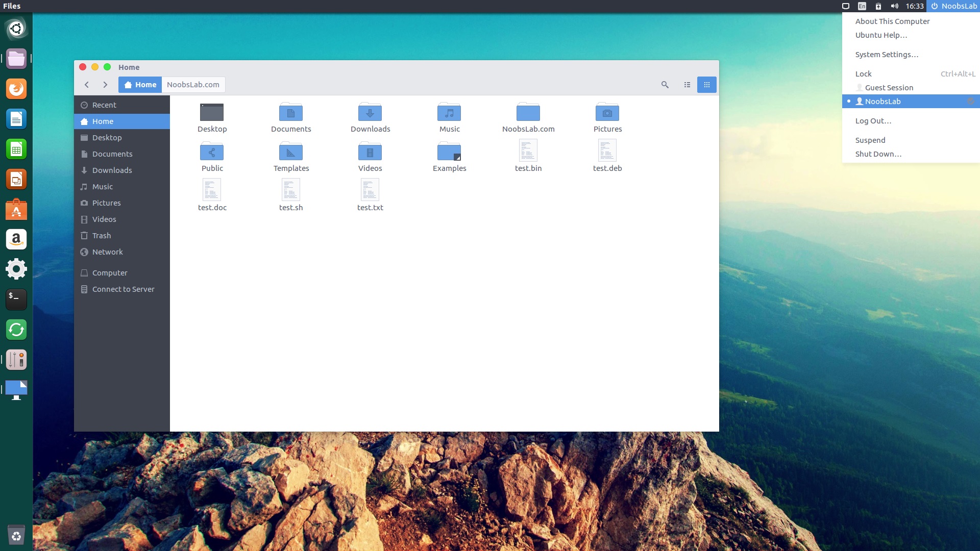Image resolution: width=980 pixels, height=551 pixels.
Task: Choose Shut Down from the menu
Action: pos(878,154)
